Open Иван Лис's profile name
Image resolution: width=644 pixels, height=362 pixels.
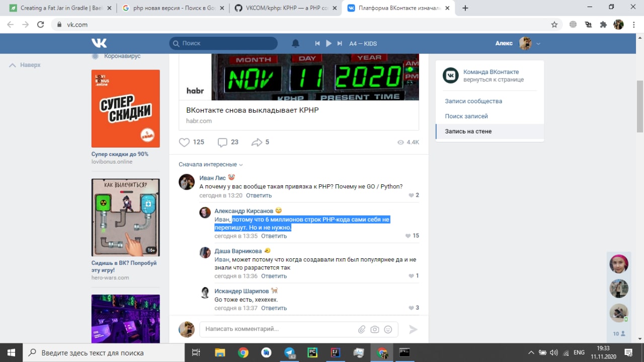(x=213, y=178)
